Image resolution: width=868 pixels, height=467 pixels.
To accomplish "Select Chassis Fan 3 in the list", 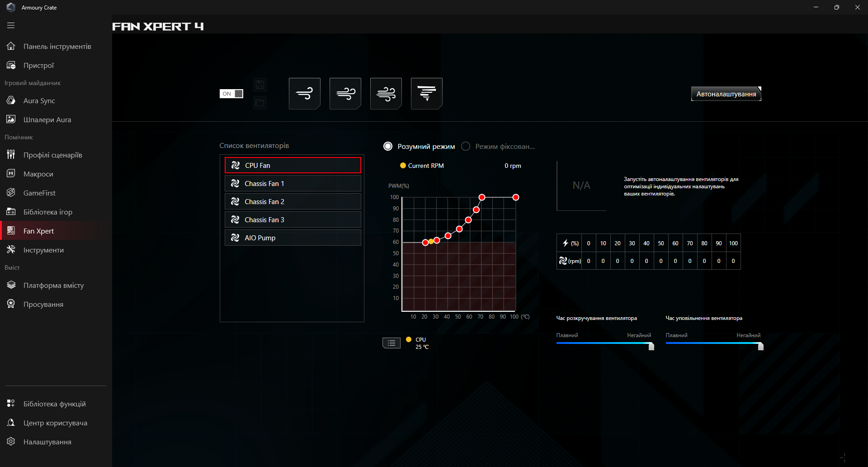I will pos(293,219).
